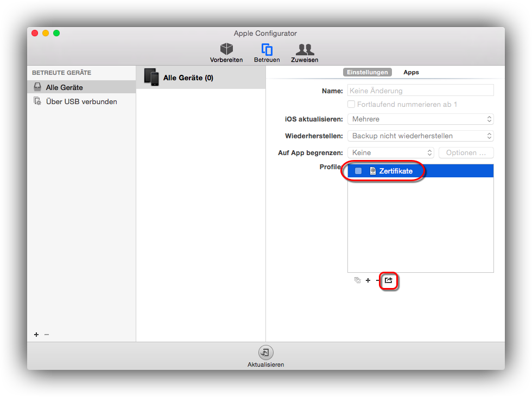Click the Alle Geräte (0) header row
This screenshot has height=397, width=532.
point(201,78)
